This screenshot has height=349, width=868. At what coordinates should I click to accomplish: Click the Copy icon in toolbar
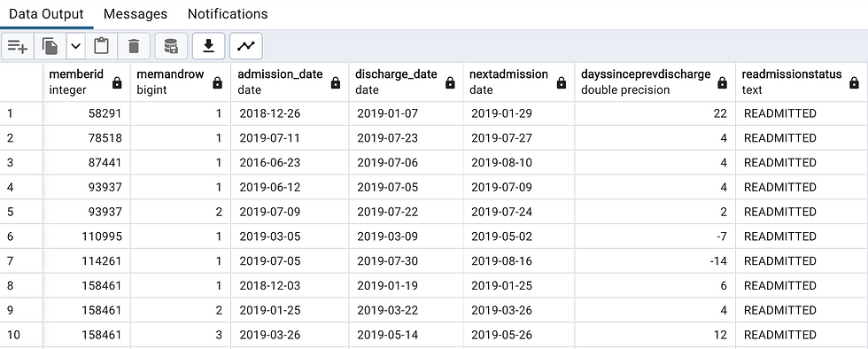50,46
